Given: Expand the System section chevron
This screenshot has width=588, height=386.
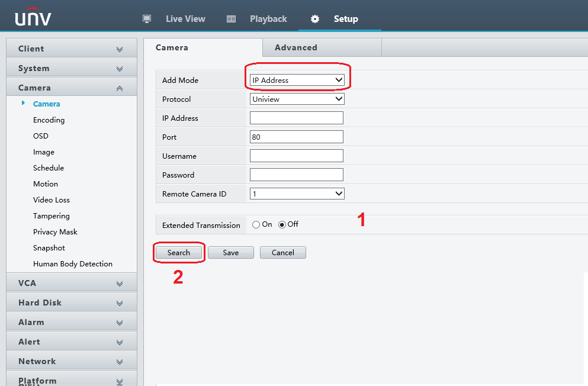Looking at the screenshot, I should (x=120, y=69).
